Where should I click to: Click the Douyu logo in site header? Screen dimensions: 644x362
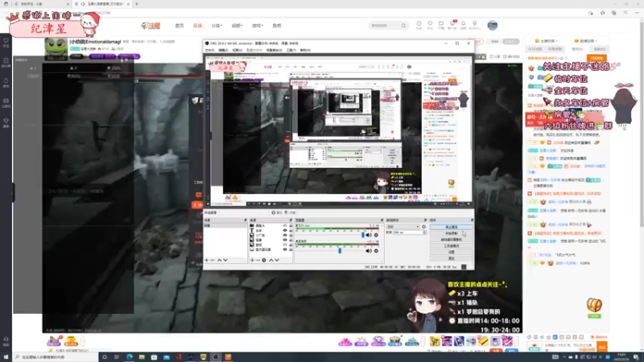[x=151, y=26]
